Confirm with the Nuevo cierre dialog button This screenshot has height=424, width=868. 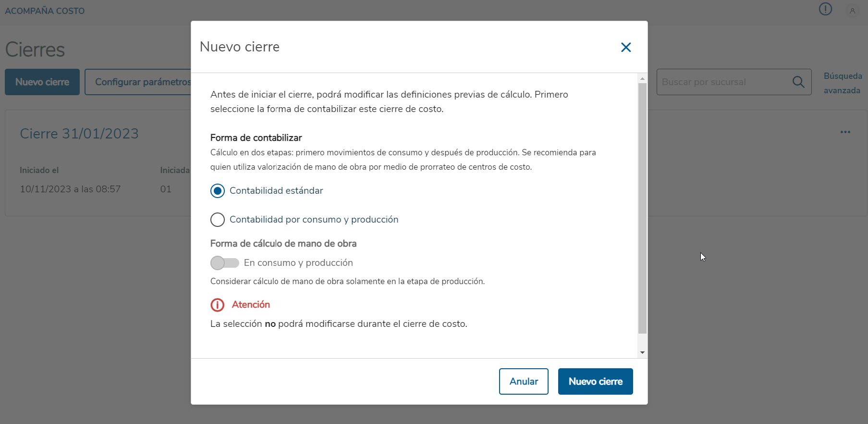[595, 382]
